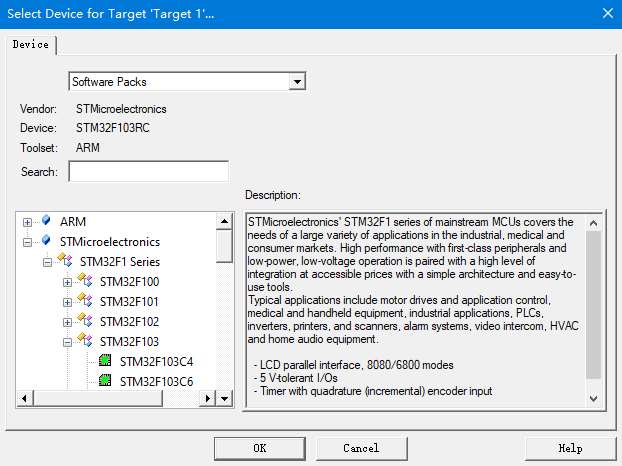Collapse the STMicroelectronics vendor node
This screenshot has height=466, width=622.
(27, 242)
